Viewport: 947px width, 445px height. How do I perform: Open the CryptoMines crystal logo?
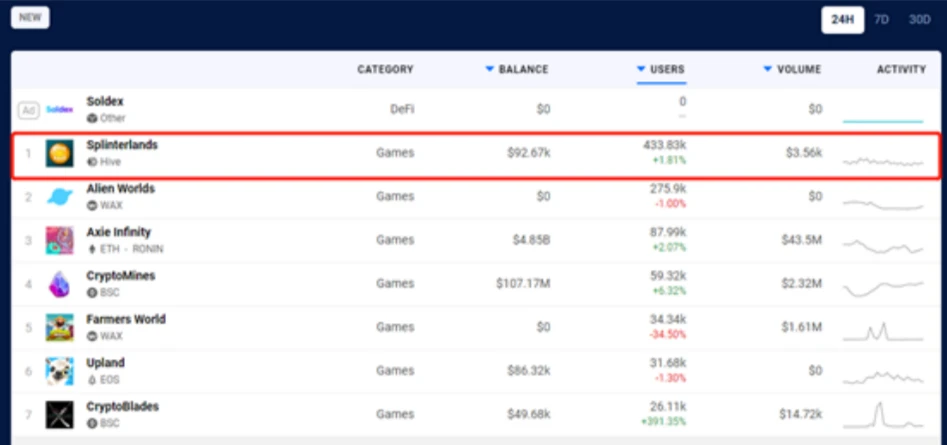(60, 284)
